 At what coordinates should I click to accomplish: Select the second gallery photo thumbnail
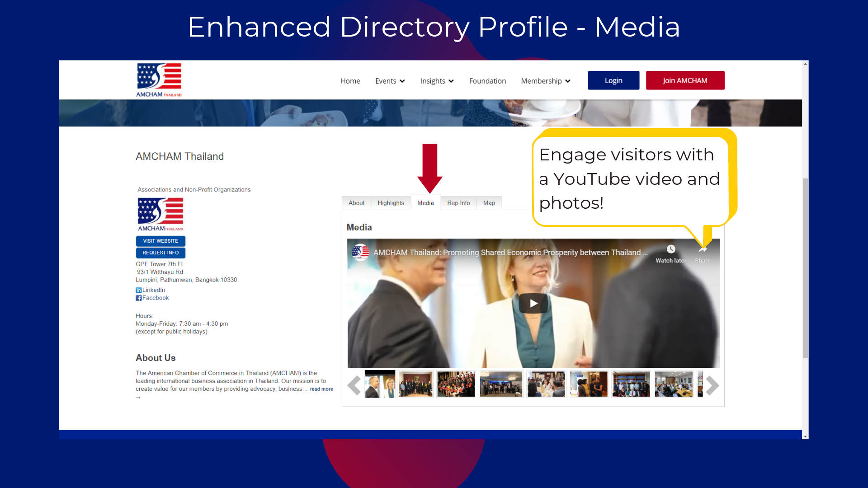click(x=415, y=384)
